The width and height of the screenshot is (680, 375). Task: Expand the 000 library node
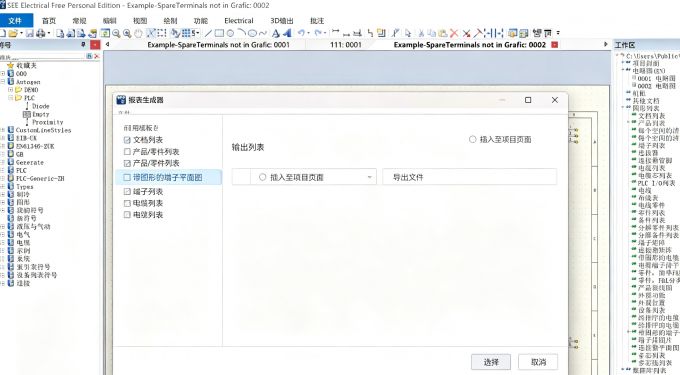point(3,74)
